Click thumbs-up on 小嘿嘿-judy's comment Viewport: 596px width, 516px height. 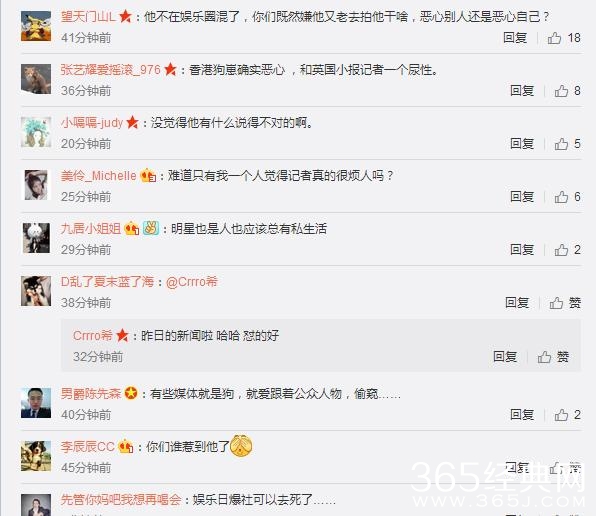[x=567, y=144]
